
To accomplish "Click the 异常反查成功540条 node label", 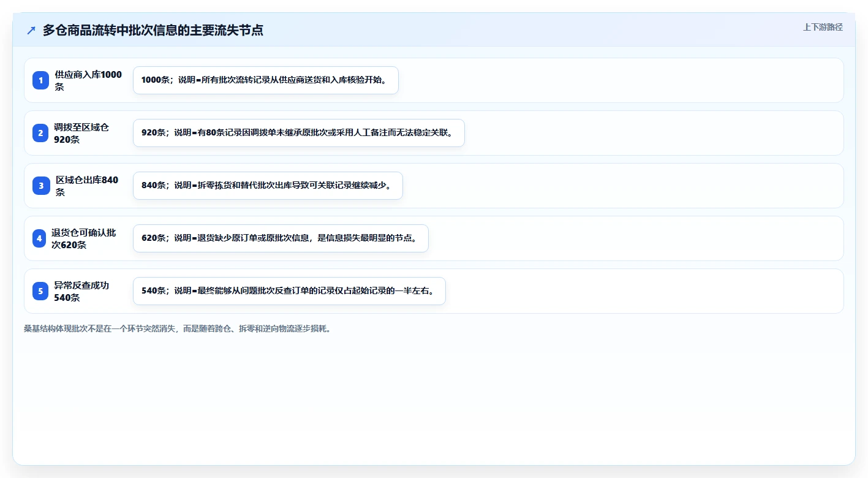I will click(x=81, y=291).
